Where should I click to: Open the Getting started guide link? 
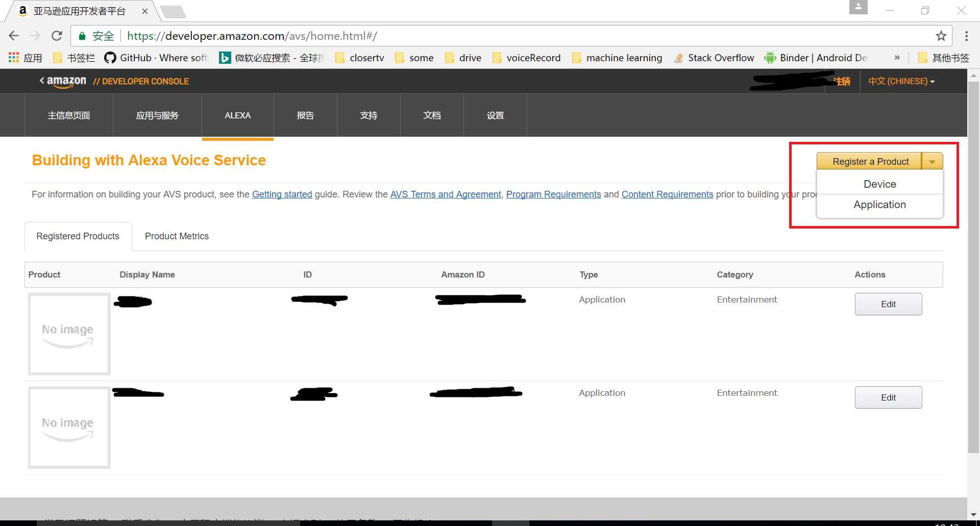[282, 194]
